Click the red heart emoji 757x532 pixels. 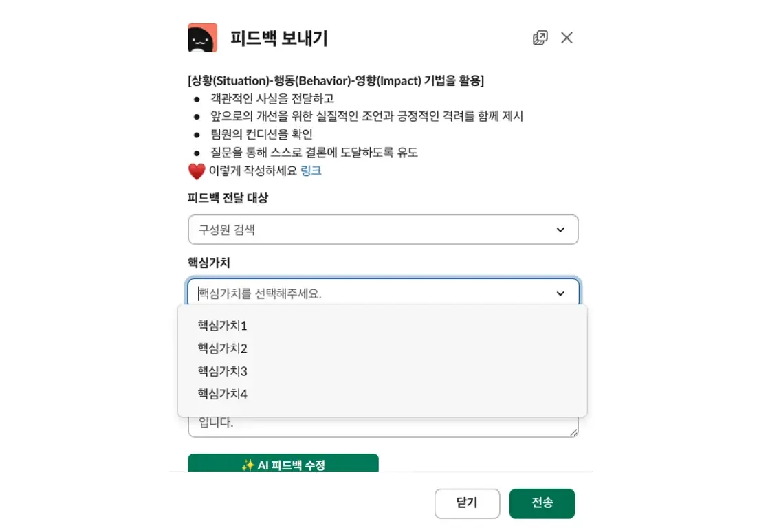[x=197, y=171]
